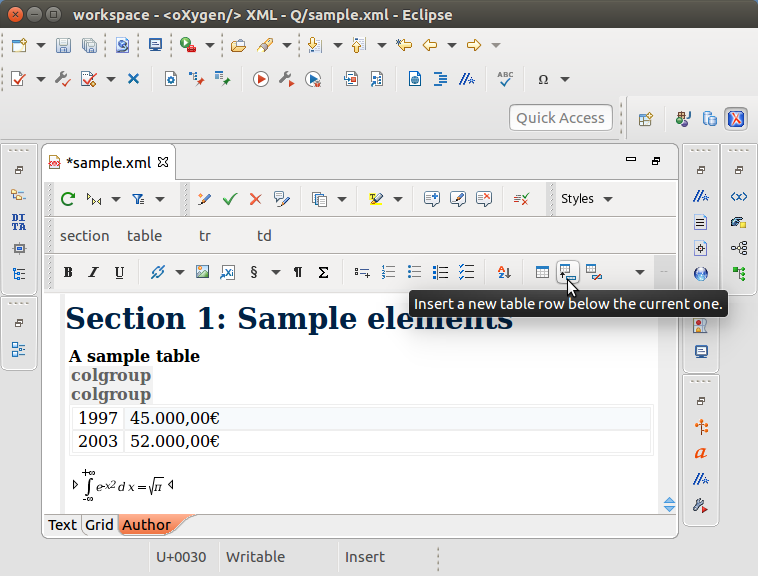The image size is (758, 576).
Task: Click the Sort A-Z icon
Action: pos(504,273)
